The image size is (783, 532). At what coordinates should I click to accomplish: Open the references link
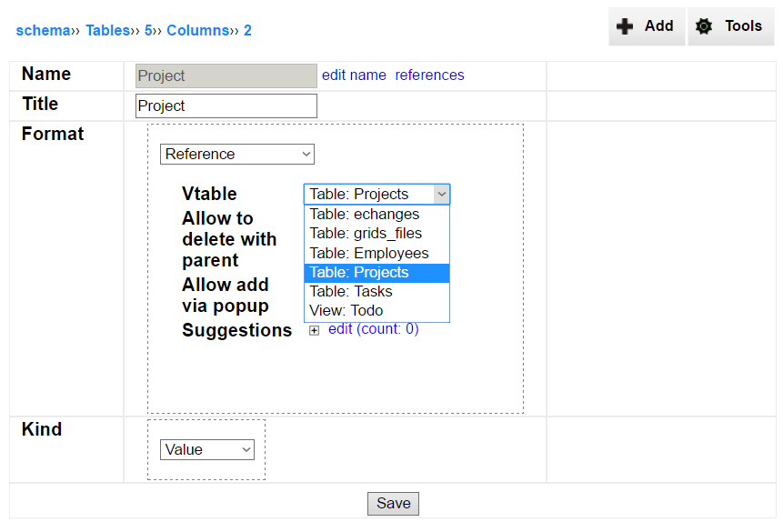point(429,75)
